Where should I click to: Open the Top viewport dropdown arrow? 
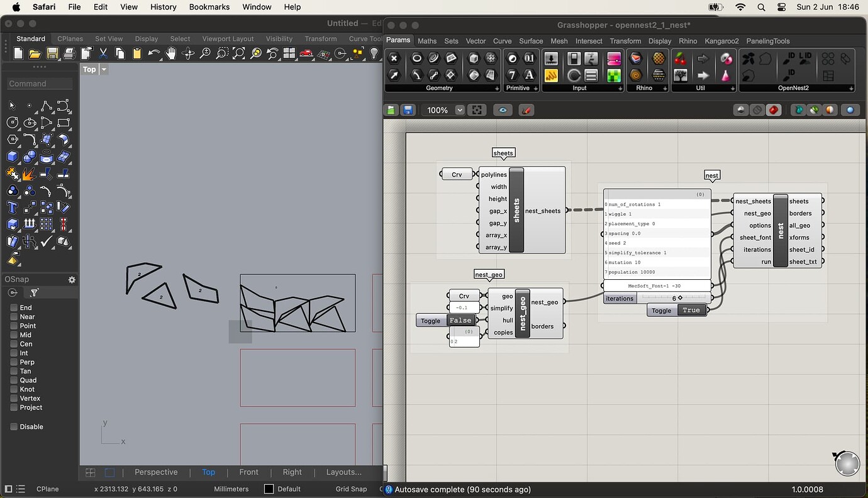pos(104,69)
